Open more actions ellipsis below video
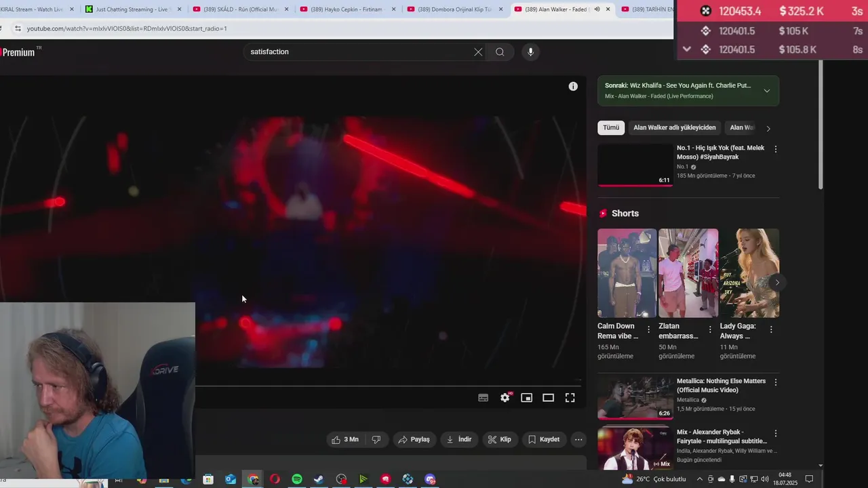This screenshot has width=868, height=488. point(578,439)
